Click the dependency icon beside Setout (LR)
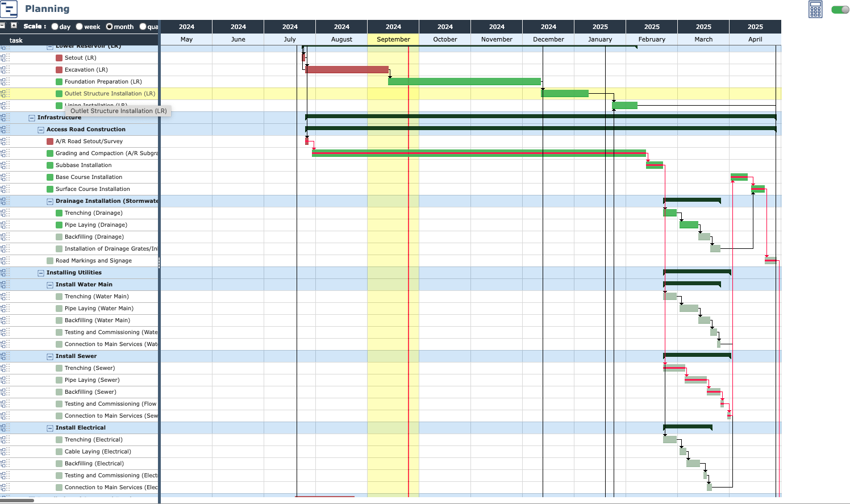 tap(5, 58)
